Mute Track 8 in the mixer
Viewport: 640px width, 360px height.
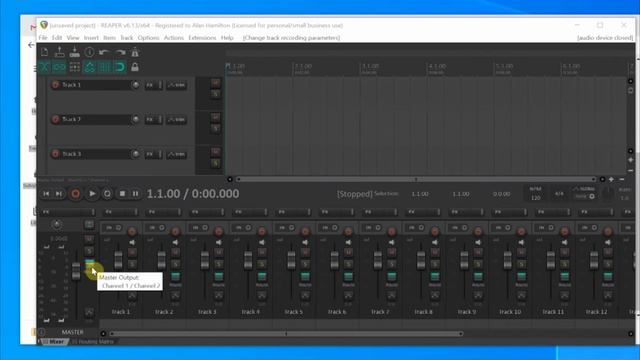click(x=435, y=252)
